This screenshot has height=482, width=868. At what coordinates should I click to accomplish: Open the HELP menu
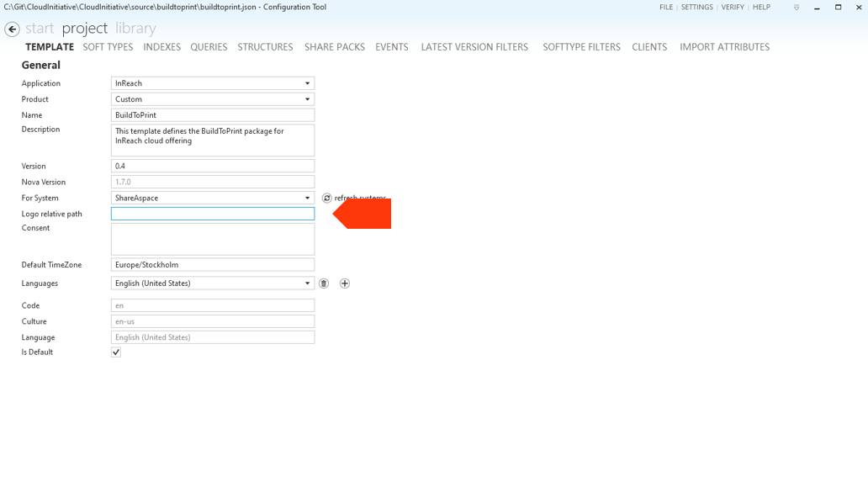[x=761, y=8]
